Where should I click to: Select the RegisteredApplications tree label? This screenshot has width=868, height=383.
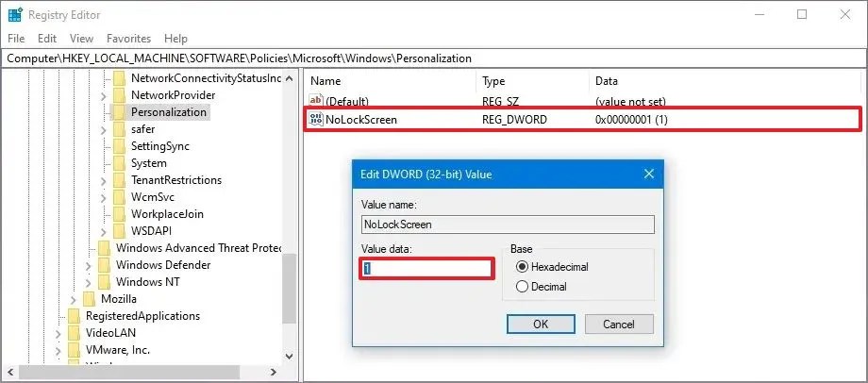click(x=142, y=316)
